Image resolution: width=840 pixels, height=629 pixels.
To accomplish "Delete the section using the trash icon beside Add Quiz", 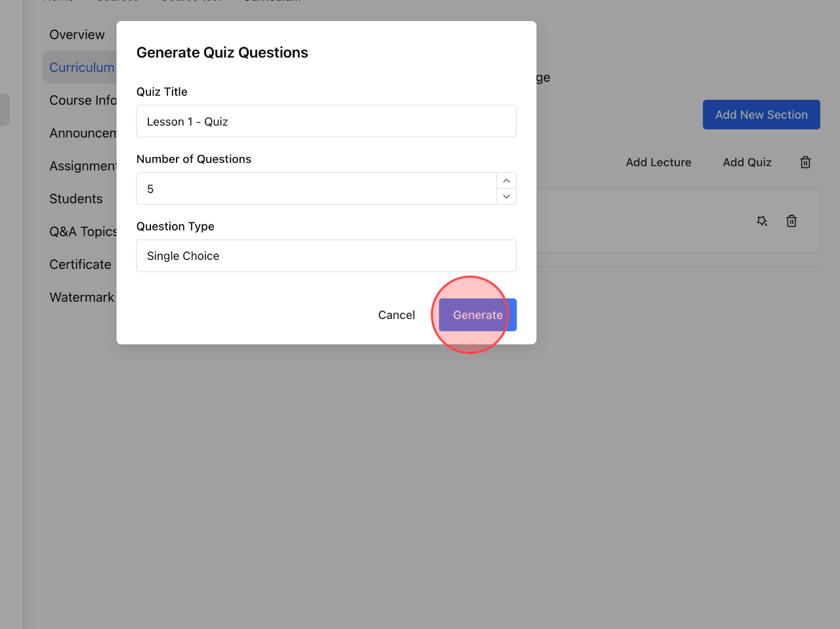I will [806, 162].
